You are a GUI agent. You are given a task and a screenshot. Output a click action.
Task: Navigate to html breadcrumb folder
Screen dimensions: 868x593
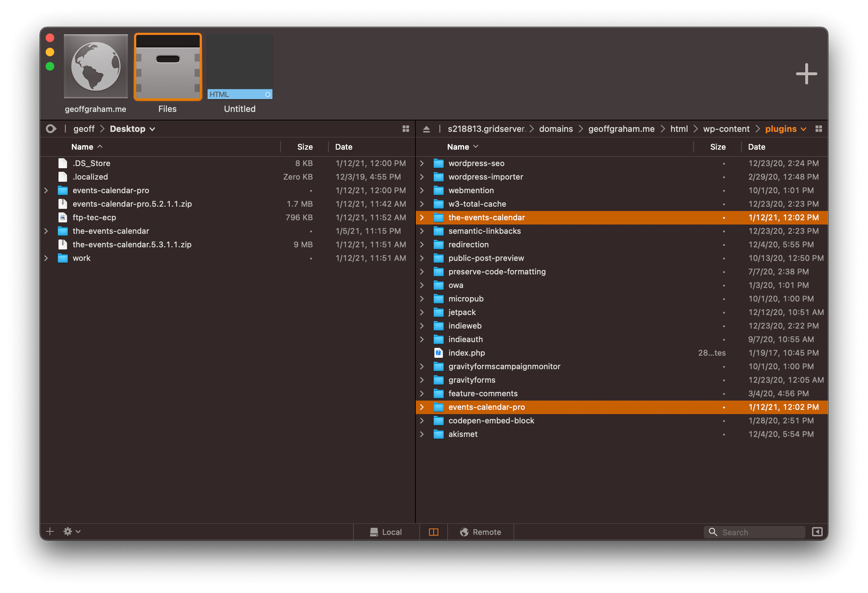[679, 129]
